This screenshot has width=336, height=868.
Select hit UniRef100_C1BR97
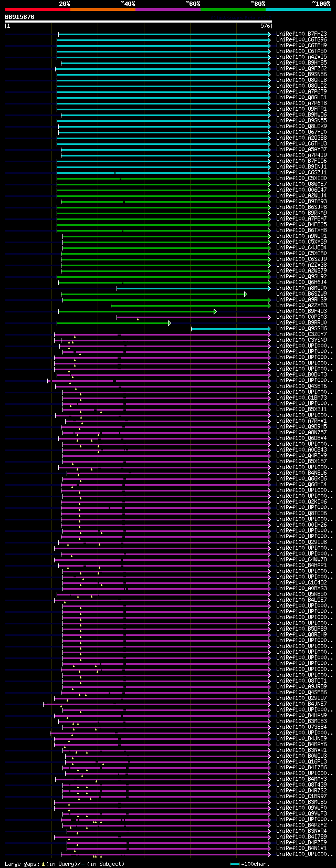tap(301, 796)
